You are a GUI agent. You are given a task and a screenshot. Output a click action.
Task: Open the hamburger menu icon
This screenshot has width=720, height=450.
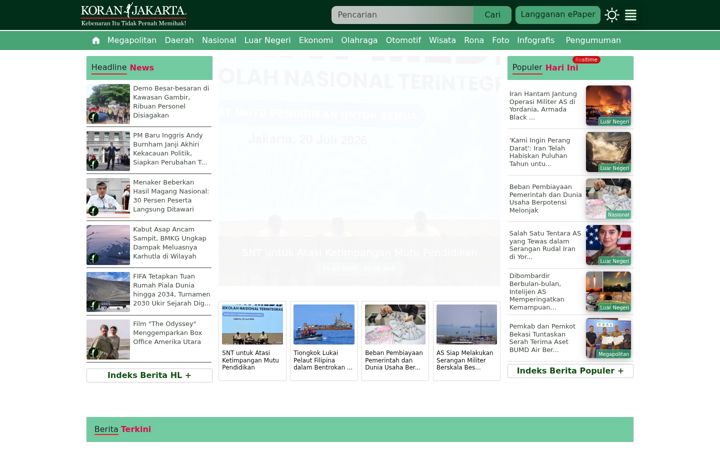(630, 15)
